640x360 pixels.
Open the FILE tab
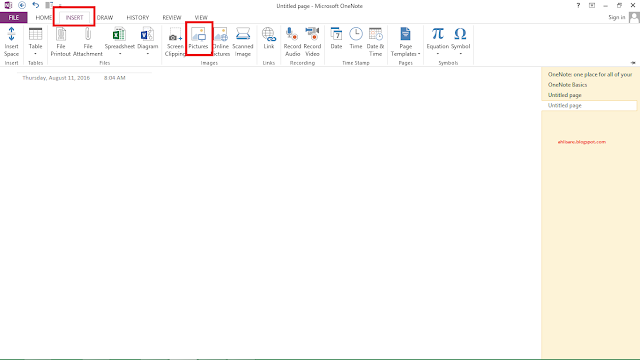tap(13, 18)
